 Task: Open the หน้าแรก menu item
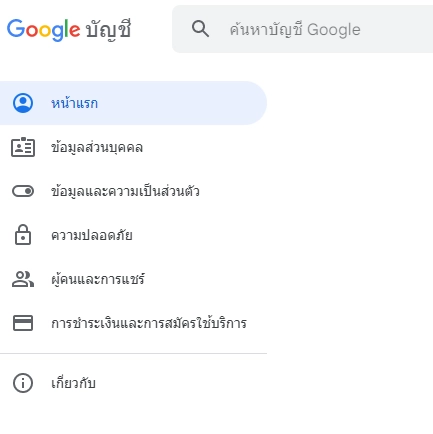point(133,103)
